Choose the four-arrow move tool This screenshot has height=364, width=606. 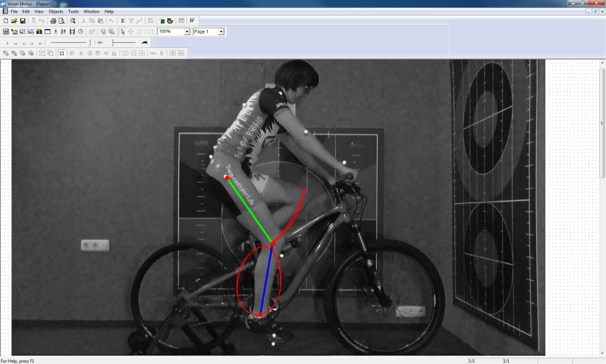pyautogui.click(x=131, y=31)
